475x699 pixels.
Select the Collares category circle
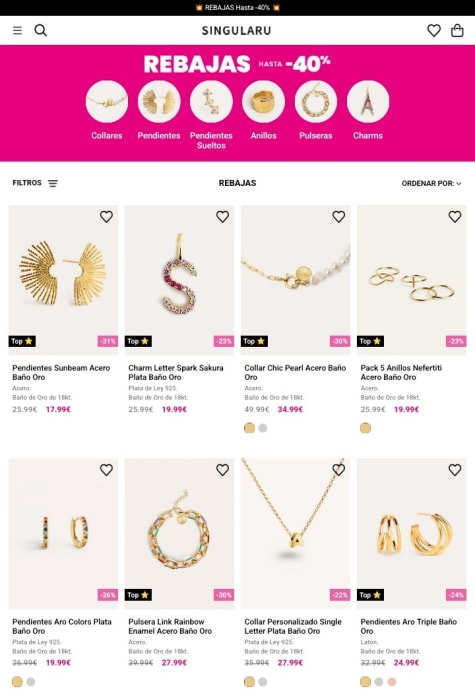pos(106,102)
